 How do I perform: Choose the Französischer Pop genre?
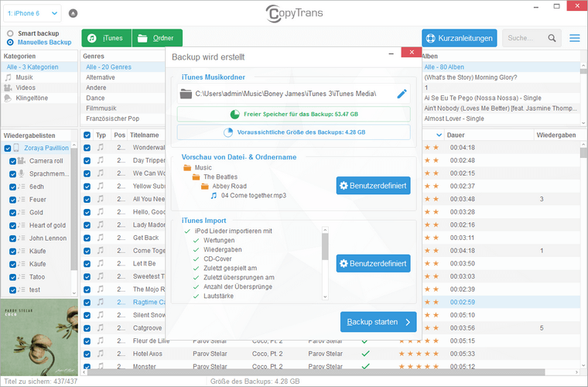click(112, 118)
